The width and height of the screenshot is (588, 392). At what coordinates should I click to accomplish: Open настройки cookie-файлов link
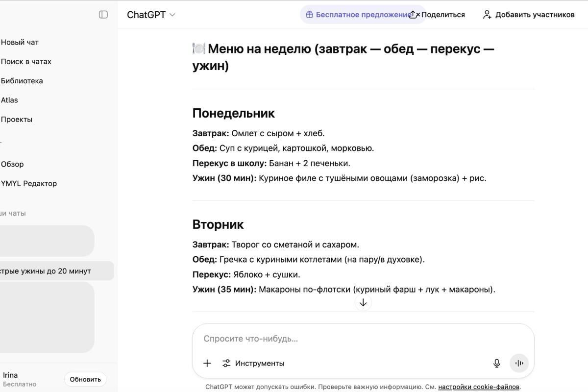[479, 387]
